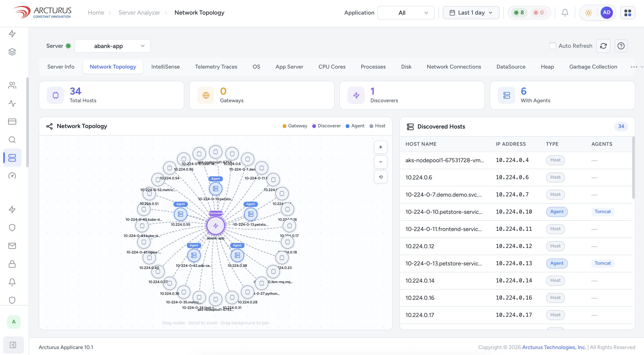The height and width of the screenshot is (355, 644).
Task: Go to Home breadcrumb link
Action: pyautogui.click(x=96, y=12)
